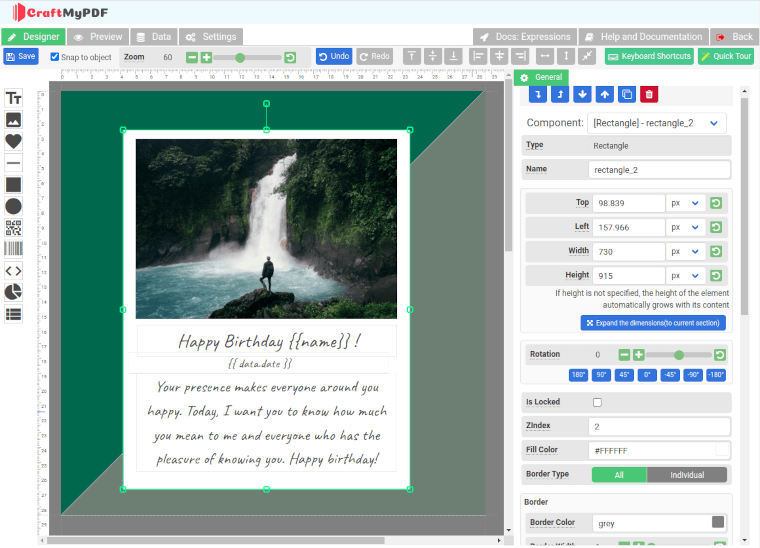Click the duplicate component icon
Screen dimensions: 760x548
[627, 94]
